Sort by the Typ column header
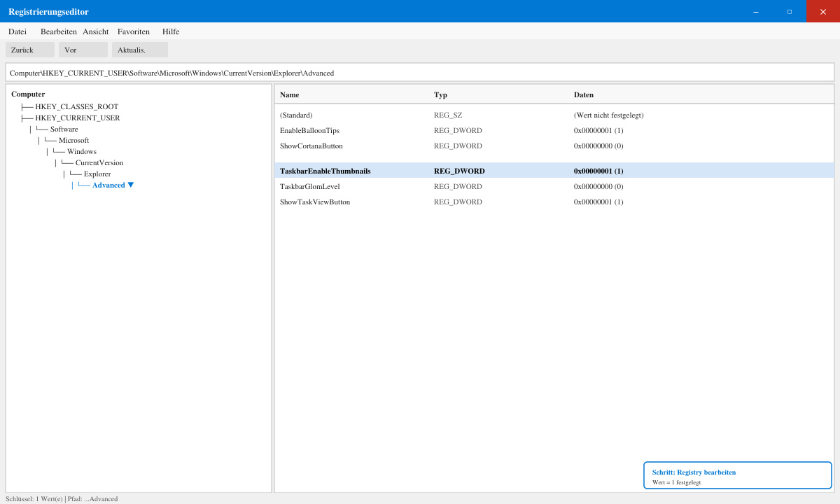The image size is (840, 504). pos(440,94)
